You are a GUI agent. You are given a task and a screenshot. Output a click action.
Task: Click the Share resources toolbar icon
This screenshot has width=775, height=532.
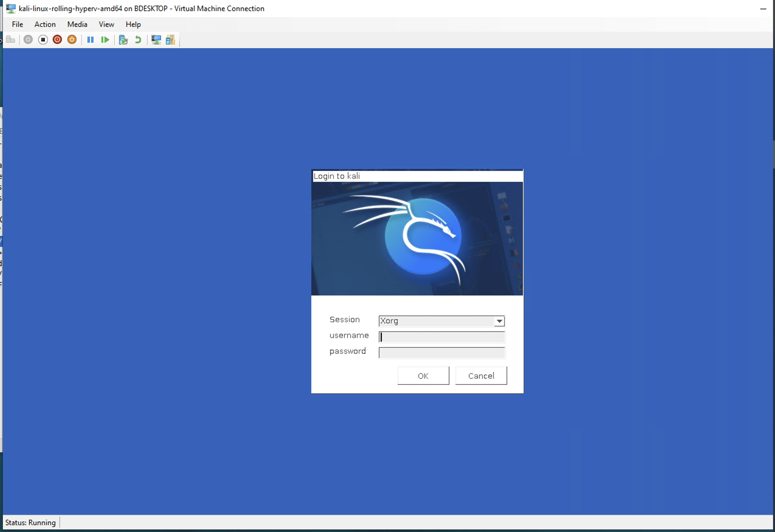pos(170,40)
